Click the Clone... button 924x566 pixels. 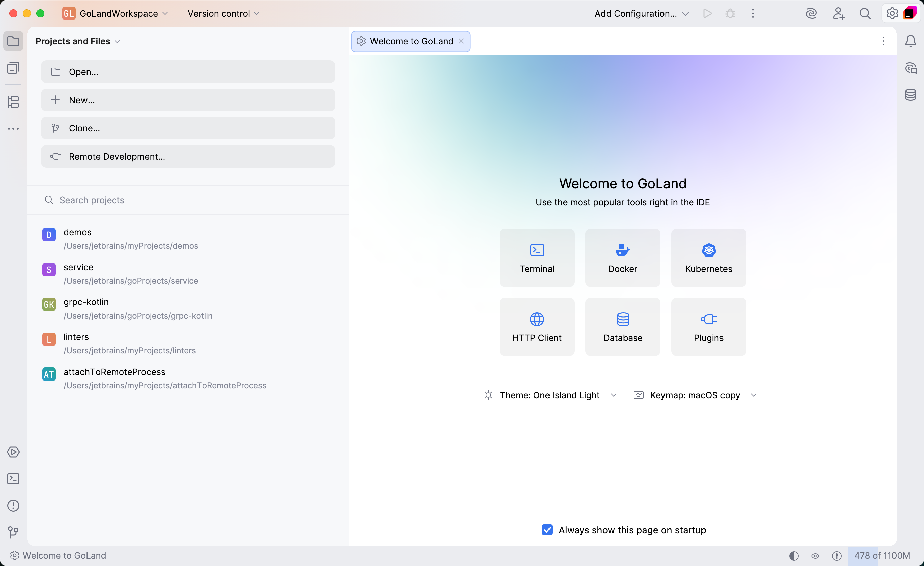188,128
